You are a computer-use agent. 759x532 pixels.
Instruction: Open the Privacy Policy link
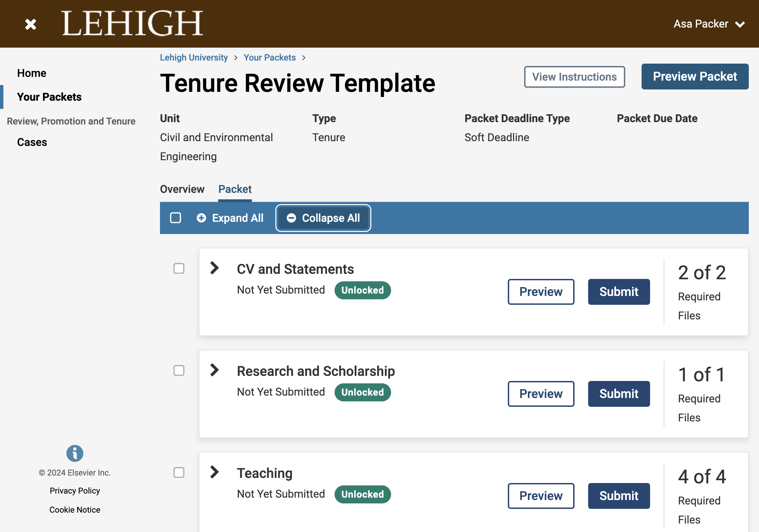click(75, 491)
